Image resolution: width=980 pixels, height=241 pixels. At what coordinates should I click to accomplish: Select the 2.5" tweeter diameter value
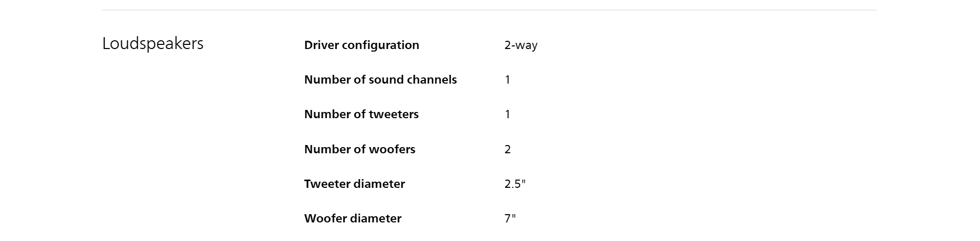(515, 184)
